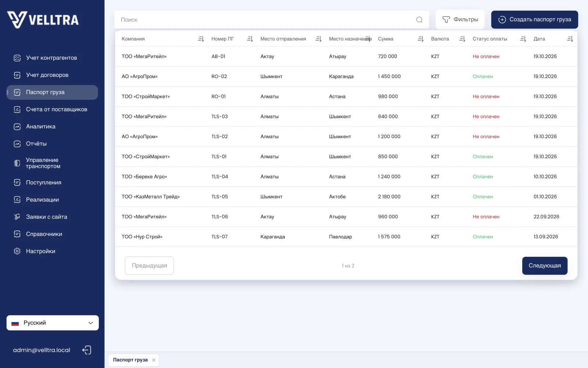Click Не оплачен status in TLS-06 row
The image size is (588, 368).
pos(486,217)
